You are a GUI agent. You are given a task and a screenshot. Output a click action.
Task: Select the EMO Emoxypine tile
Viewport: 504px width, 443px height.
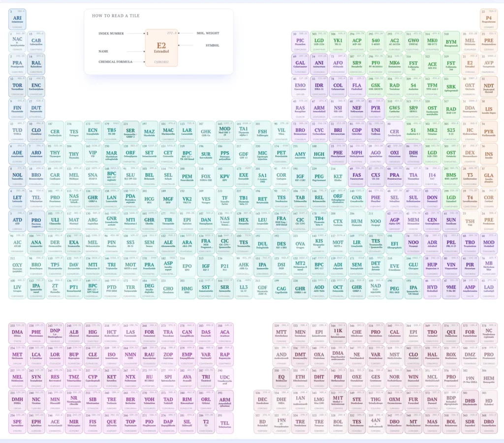coord(300,87)
